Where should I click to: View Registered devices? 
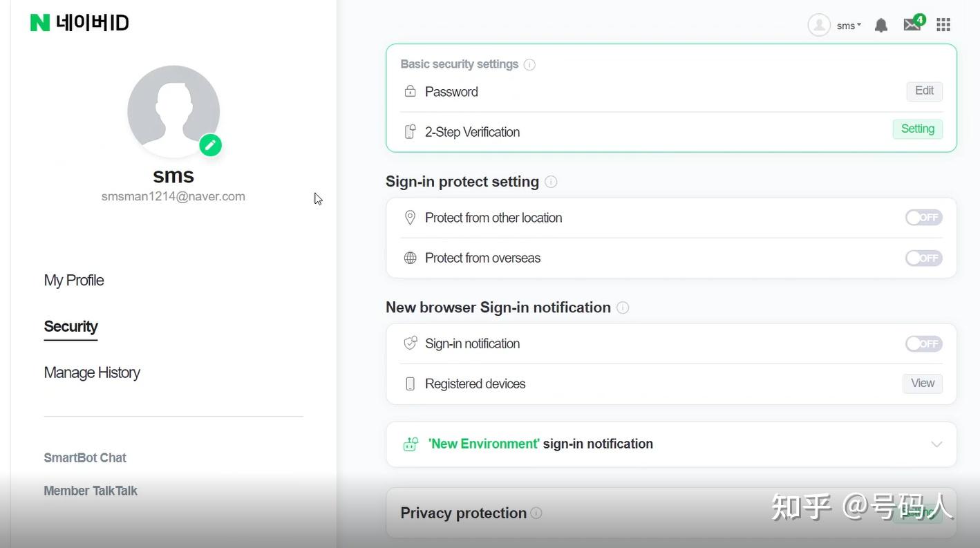[x=922, y=384]
